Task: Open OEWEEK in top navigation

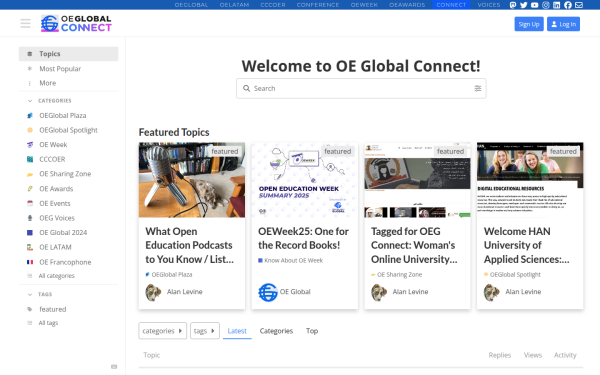Action: pos(364,5)
